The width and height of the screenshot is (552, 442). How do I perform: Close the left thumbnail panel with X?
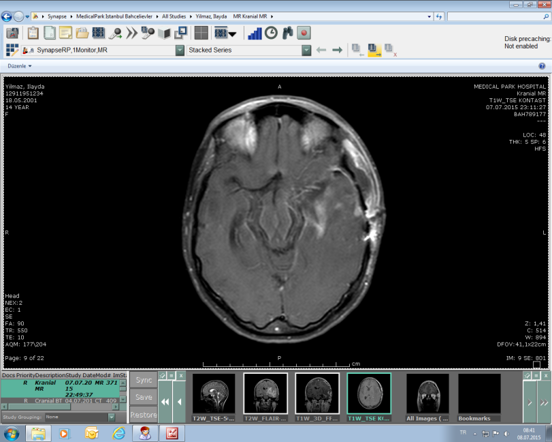(181, 376)
